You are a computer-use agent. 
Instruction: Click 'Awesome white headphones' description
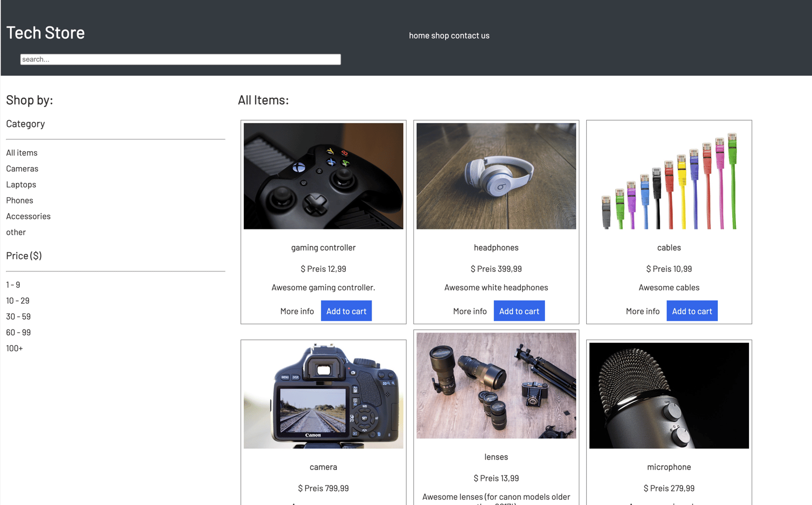pyautogui.click(x=496, y=288)
